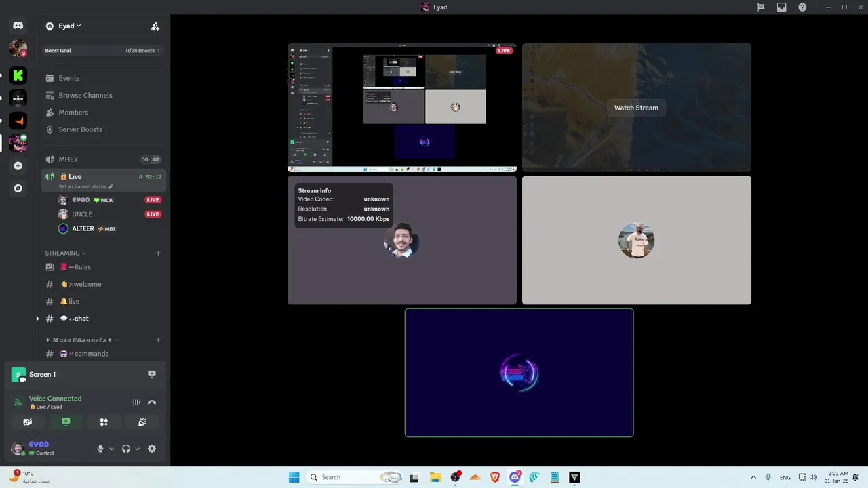Stop streaming via Screen 1 panel icon
Screen dimensions: 868x488
click(152, 374)
